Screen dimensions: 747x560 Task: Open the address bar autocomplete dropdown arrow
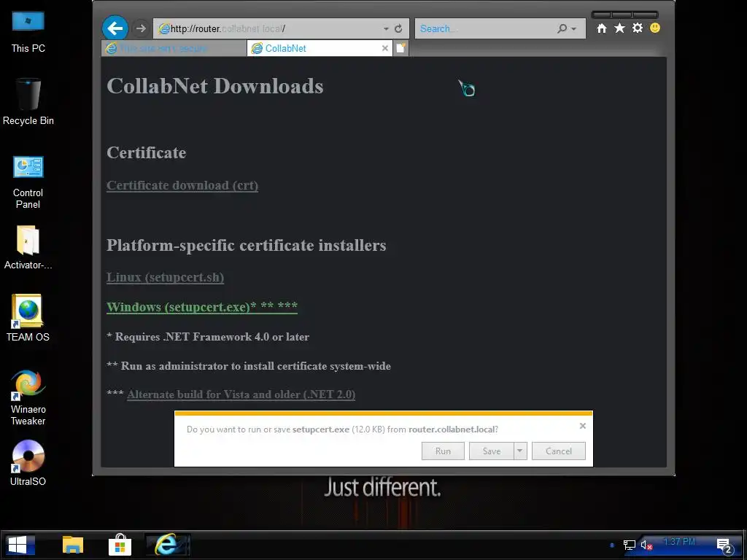tap(386, 29)
